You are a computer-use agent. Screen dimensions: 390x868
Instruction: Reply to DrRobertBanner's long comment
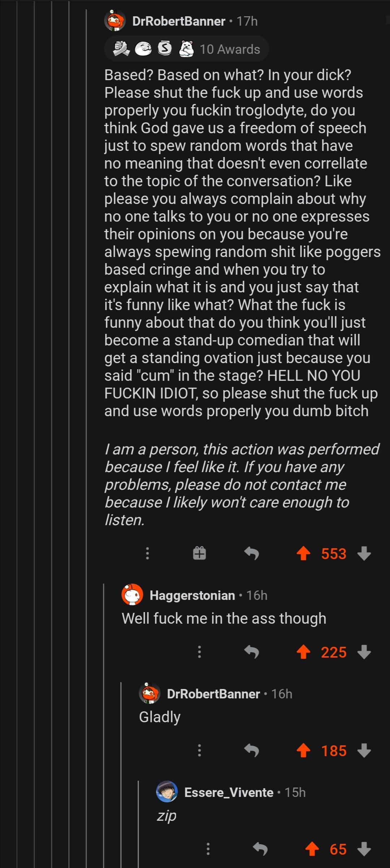tap(252, 553)
